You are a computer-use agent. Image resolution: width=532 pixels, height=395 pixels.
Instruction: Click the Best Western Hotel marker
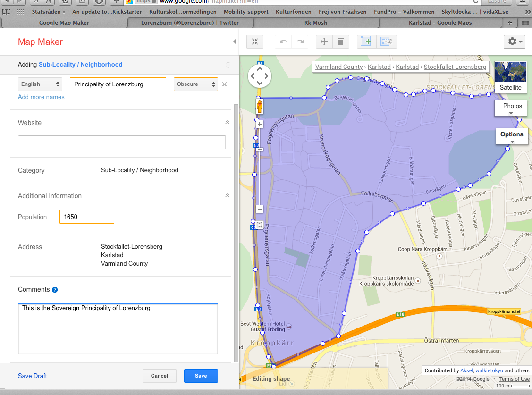(289, 327)
